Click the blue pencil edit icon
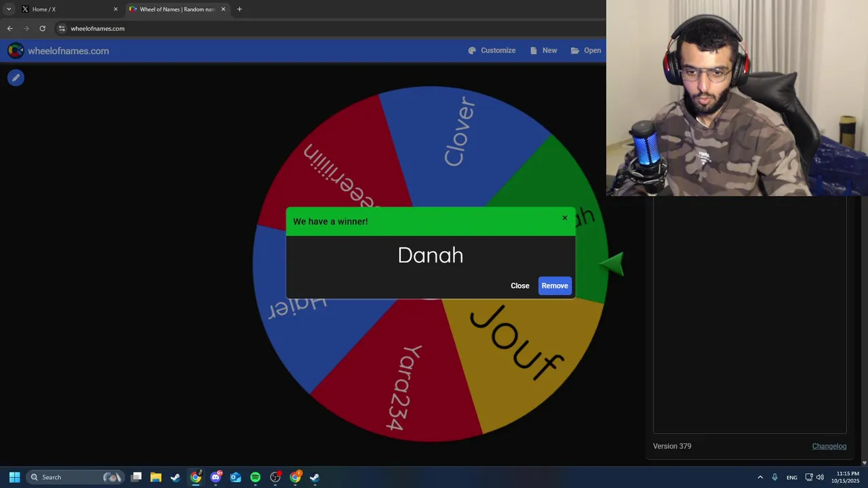 (16, 78)
